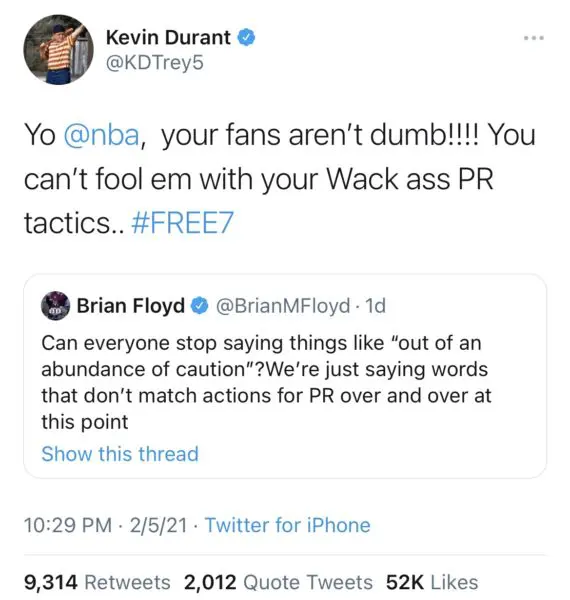The image size is (570, 600).
Task: Open the @KDTrey5 handle
Action: 155,63
